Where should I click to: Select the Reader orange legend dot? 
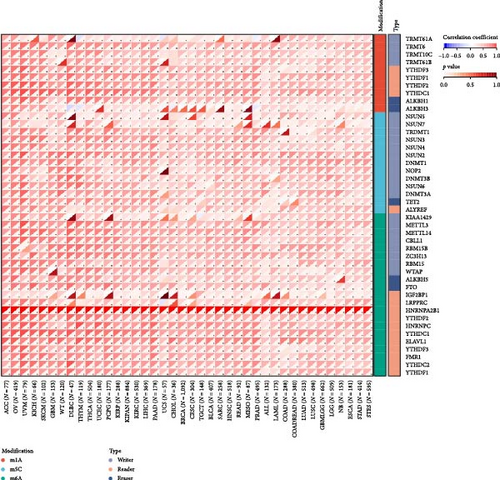click(x=111, y=469)
